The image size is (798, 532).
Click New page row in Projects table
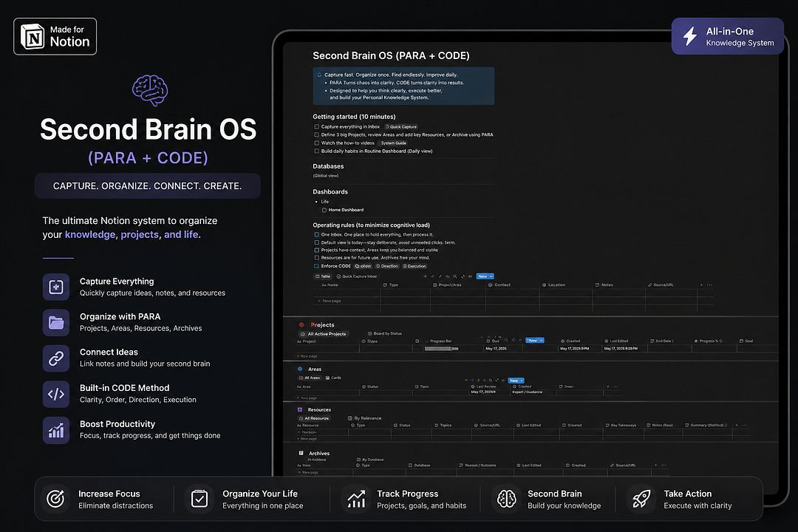coord(307,356)
